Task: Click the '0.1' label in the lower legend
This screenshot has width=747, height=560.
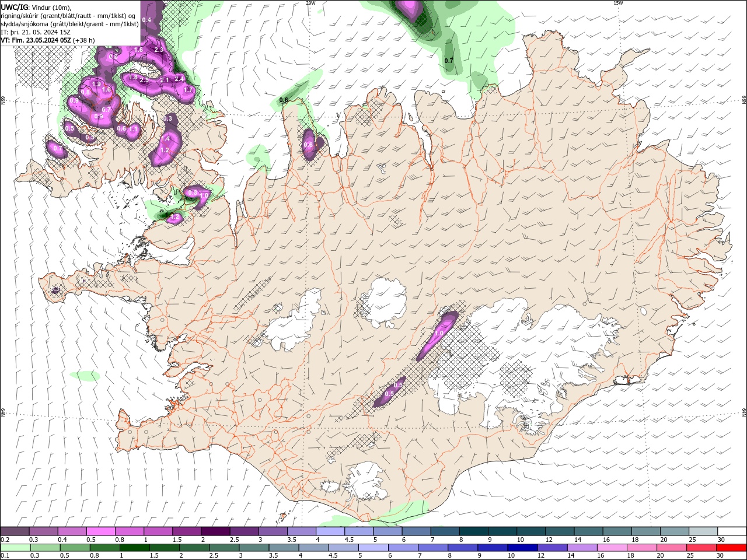Action: coord(5,556)
